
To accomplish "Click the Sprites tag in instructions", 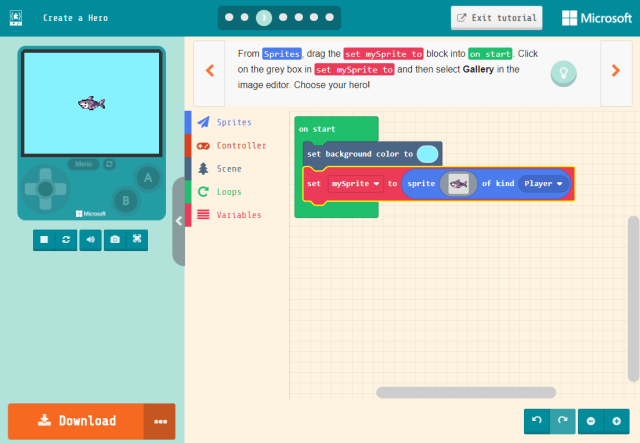I will [x=282, y=54].
